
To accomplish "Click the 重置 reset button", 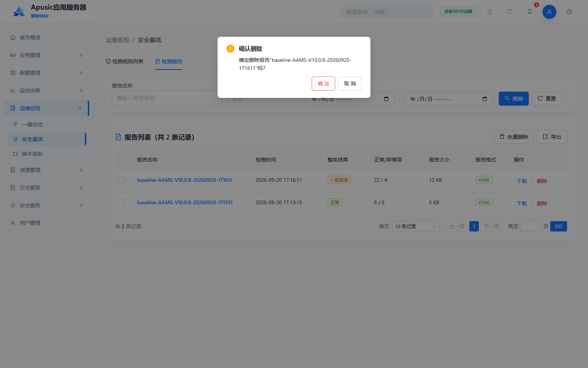I will click(x=547, y=99).
